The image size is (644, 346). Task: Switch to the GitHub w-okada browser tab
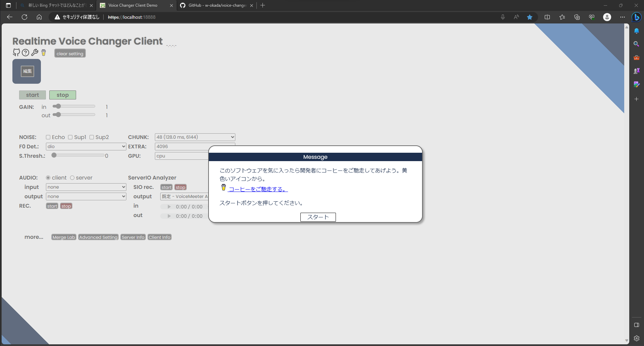(216, 5)
